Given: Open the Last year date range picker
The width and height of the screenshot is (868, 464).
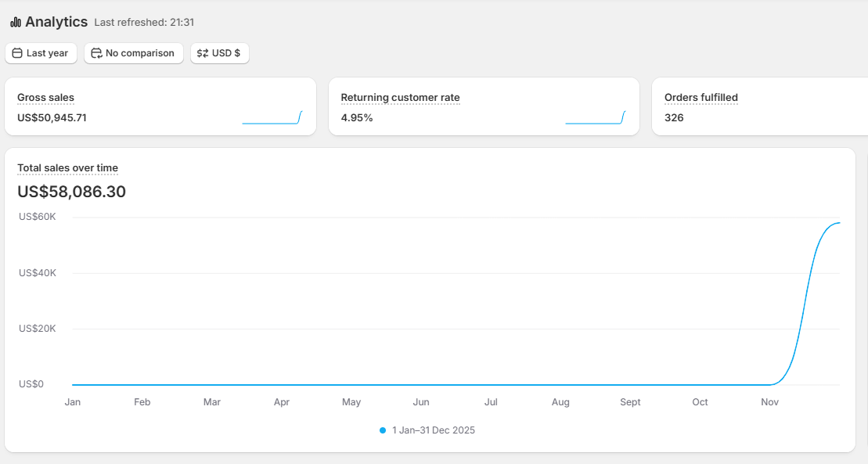Looking at the screenshot, I should pyautogui.click(x=41, y=53).
